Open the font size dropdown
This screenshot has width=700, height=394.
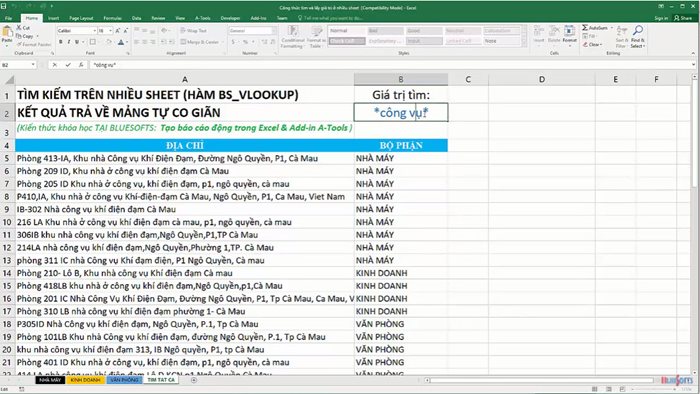111,31
